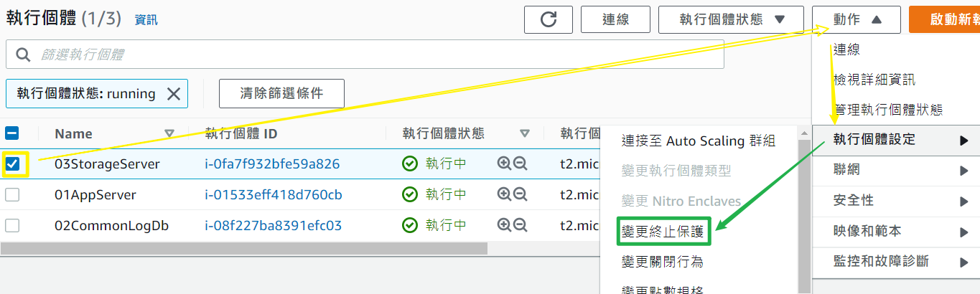The image size is (980, 294).
Task: Open instance link i-0fa7f932bfe59a826
Action: (272, 163)
